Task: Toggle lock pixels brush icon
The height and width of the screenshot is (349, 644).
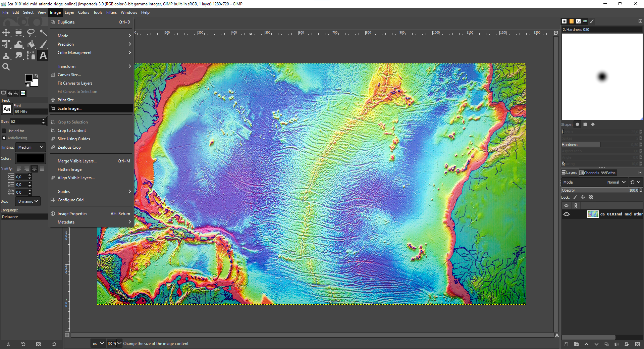Action: (575, 197)
